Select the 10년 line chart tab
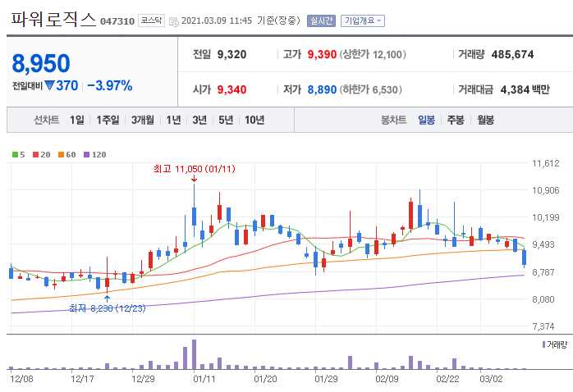The width and height of the screenshot is (573, 392). coord(254,120)
